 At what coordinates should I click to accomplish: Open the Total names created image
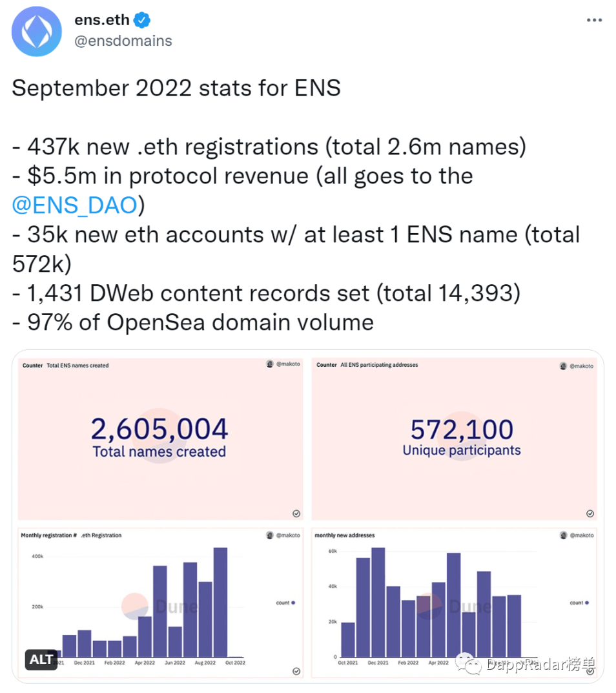[x=160, y=439]
